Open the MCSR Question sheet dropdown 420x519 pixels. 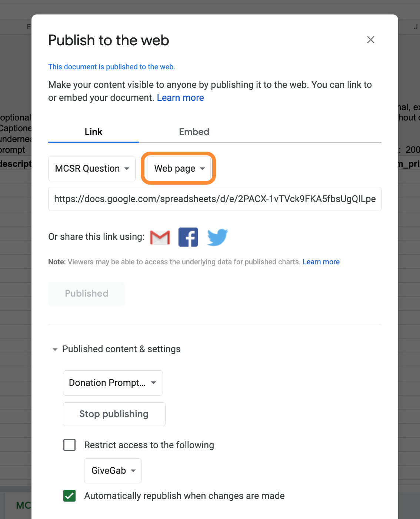[x=92, y=169]
